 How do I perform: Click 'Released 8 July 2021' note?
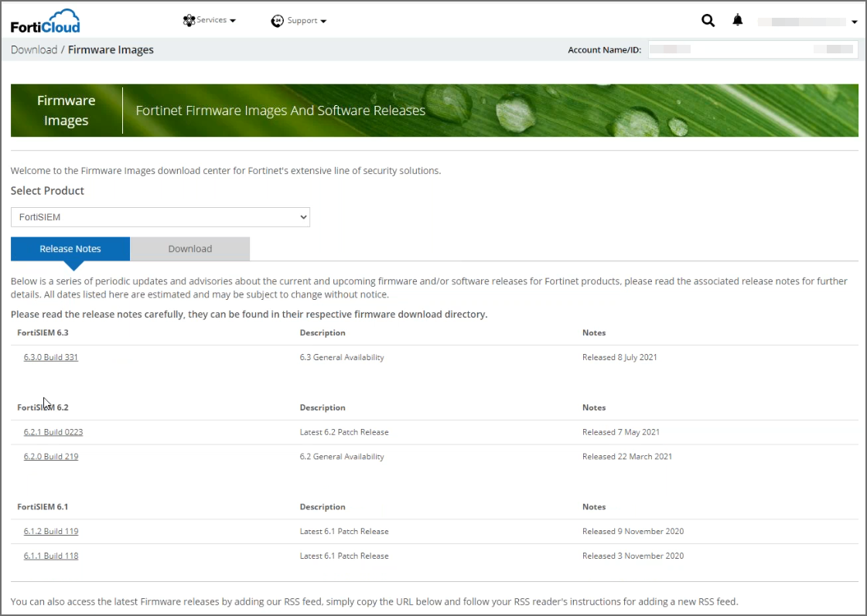(x=620, y=357)
